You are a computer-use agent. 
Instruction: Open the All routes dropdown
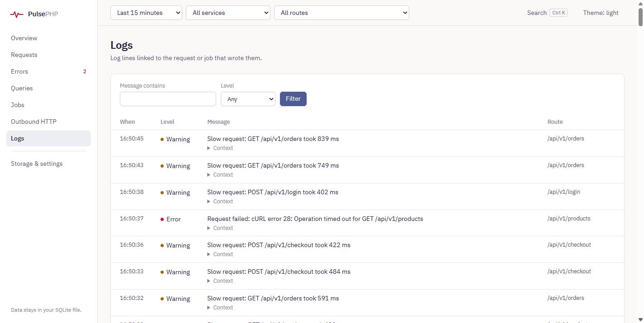click(341, 13)
